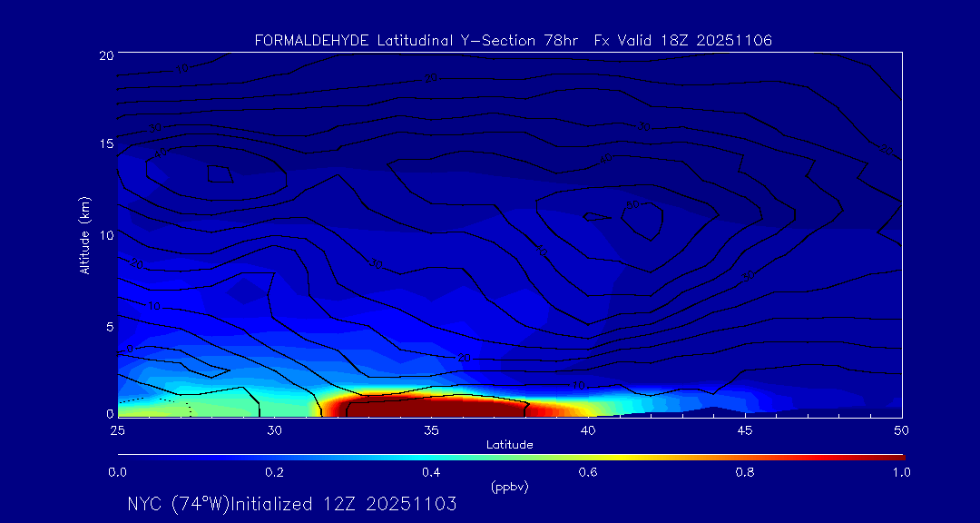This screenshot has width=980, height=523.
Task: Click the colorbar label "0.6"
Action: 588,472
